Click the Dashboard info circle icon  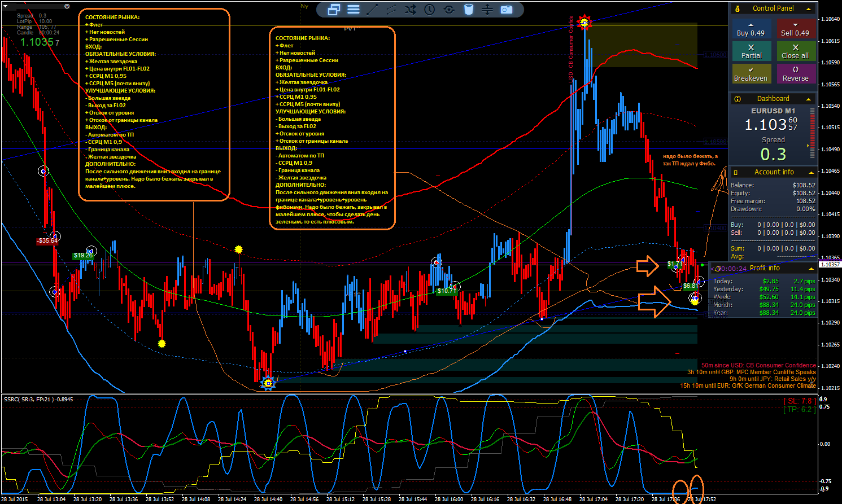738,99
